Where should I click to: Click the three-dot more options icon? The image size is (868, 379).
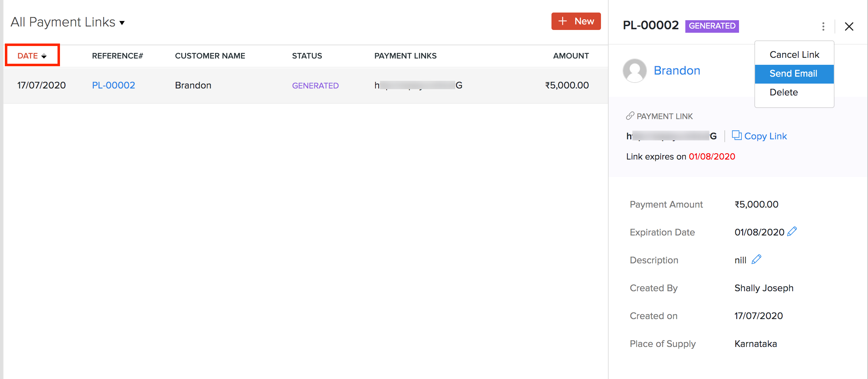point(823,26)
